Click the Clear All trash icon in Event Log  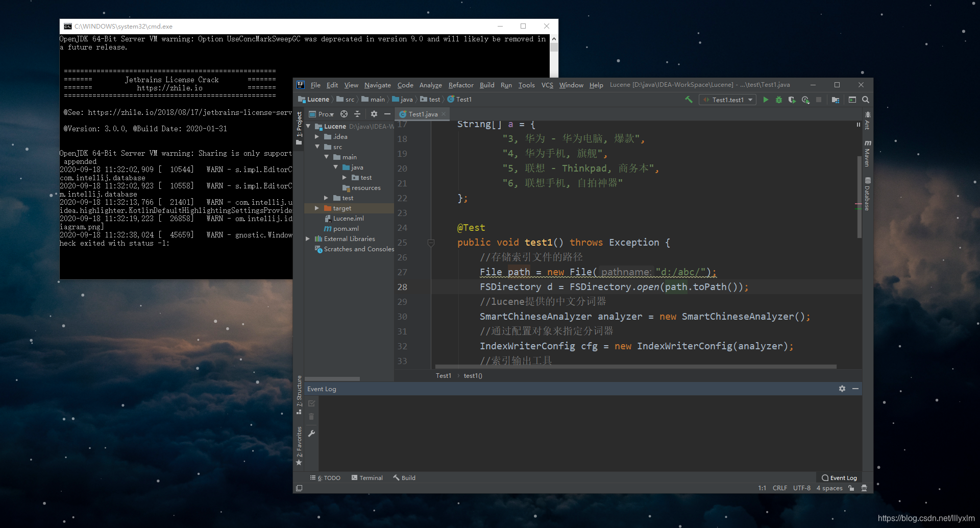311,417
